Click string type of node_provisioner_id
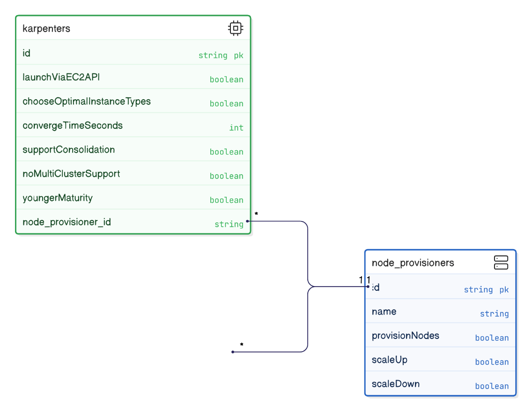This screenshot has height=412, width=532. click(229, 224)
